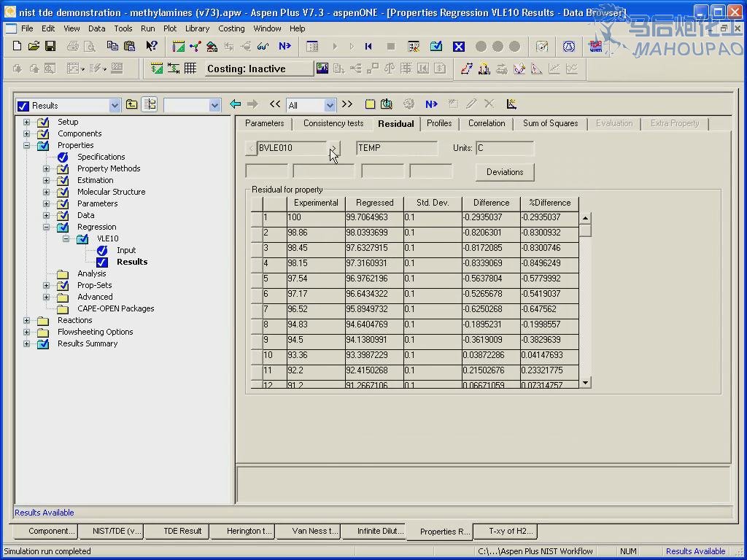
Task: Select Molecular Structure in the tree
Action: (111, 192)
